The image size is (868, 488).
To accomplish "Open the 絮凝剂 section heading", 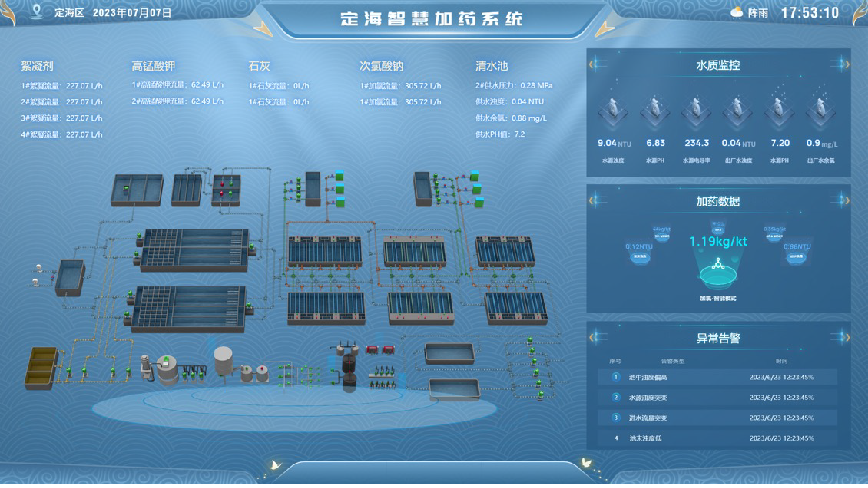I will coord(37,66).
